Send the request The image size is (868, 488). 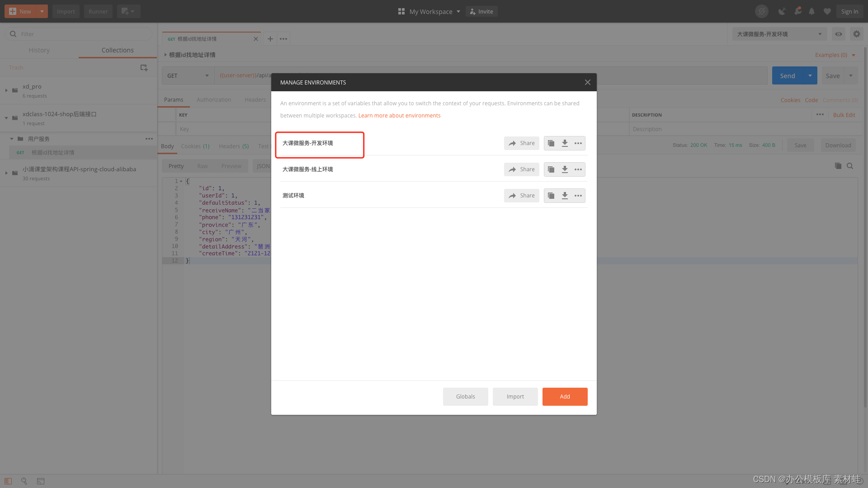(788, 76)
